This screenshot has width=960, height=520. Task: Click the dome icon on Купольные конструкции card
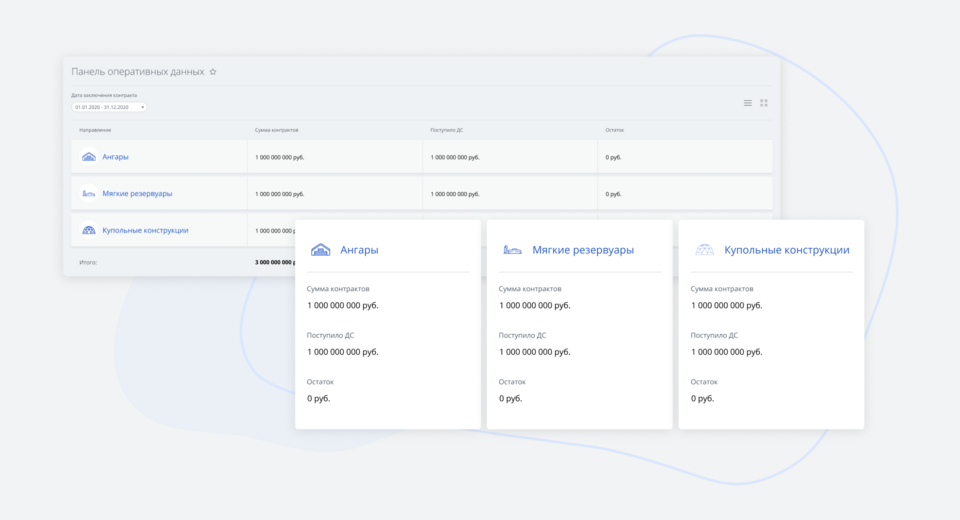coord(704,250)
